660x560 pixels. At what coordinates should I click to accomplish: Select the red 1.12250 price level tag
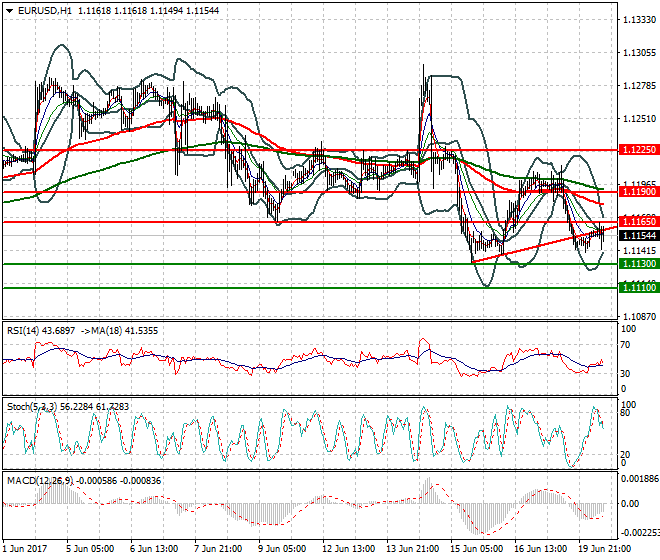(x=637, y=149)
